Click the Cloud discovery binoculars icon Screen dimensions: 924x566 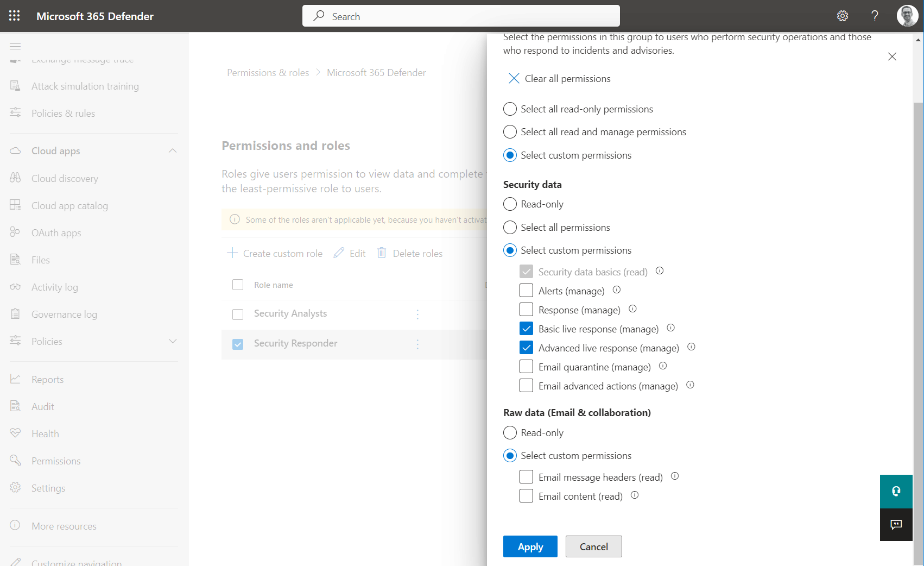[x=15, y=178]
